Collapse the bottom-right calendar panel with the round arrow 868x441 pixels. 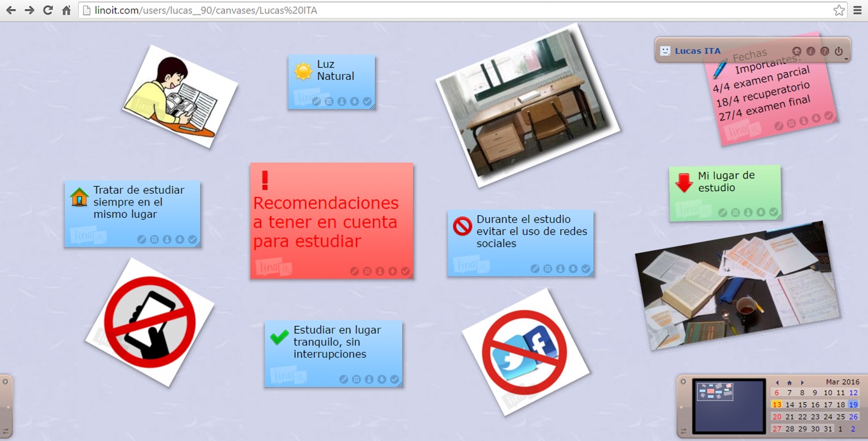pos(684,382)
